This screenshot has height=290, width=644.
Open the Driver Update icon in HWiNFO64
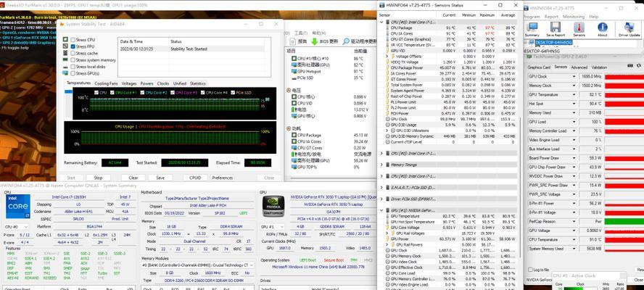pos(629,28)
